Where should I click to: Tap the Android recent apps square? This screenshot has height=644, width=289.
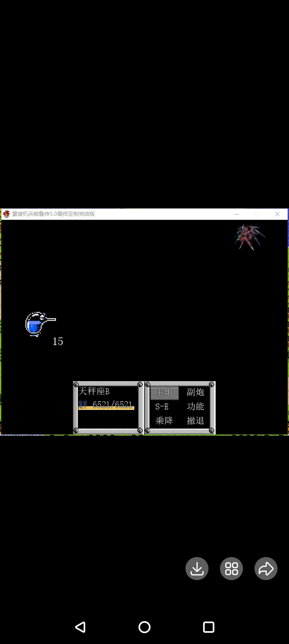pos(209,627)
